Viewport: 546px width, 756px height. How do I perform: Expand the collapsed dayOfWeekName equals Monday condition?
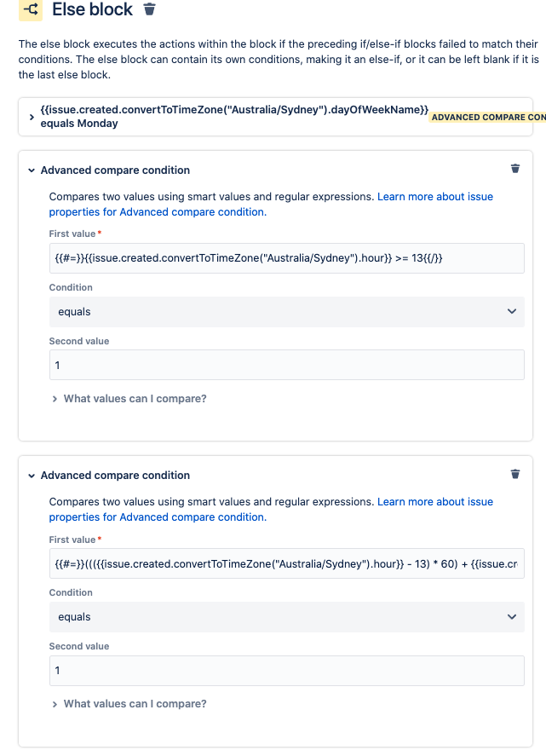(32, 117)
